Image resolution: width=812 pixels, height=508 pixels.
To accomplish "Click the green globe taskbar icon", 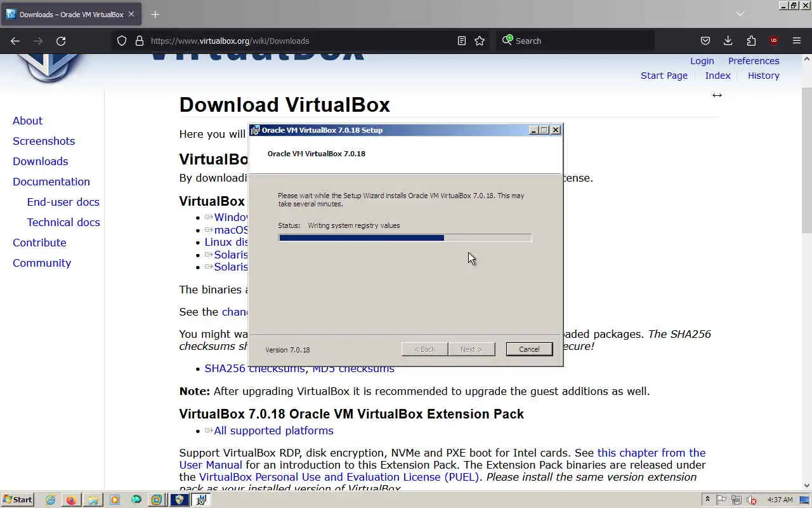I will tap(136, 500).
